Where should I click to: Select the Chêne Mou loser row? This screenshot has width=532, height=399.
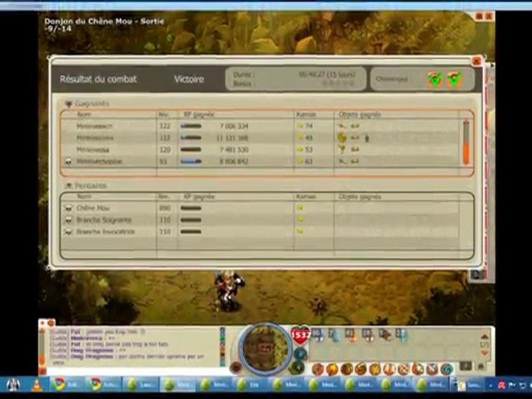[261, 208]
